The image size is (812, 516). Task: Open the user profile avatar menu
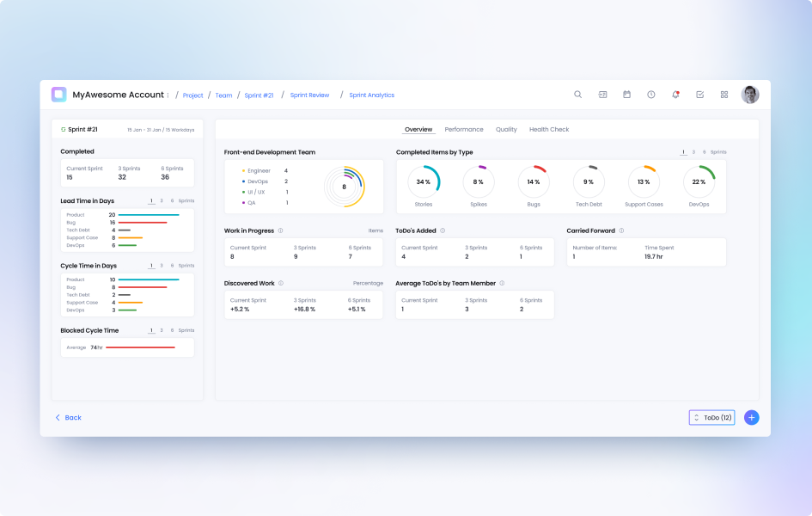(x=750, y=95)
